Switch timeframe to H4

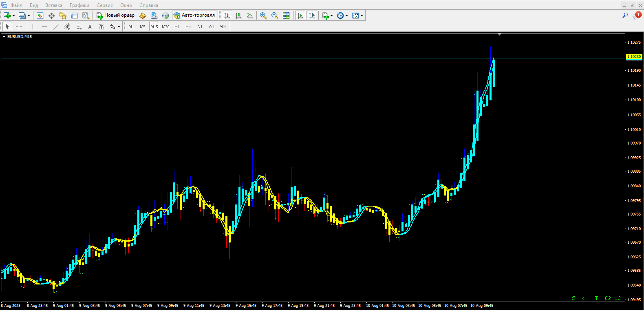click(188, 27)
